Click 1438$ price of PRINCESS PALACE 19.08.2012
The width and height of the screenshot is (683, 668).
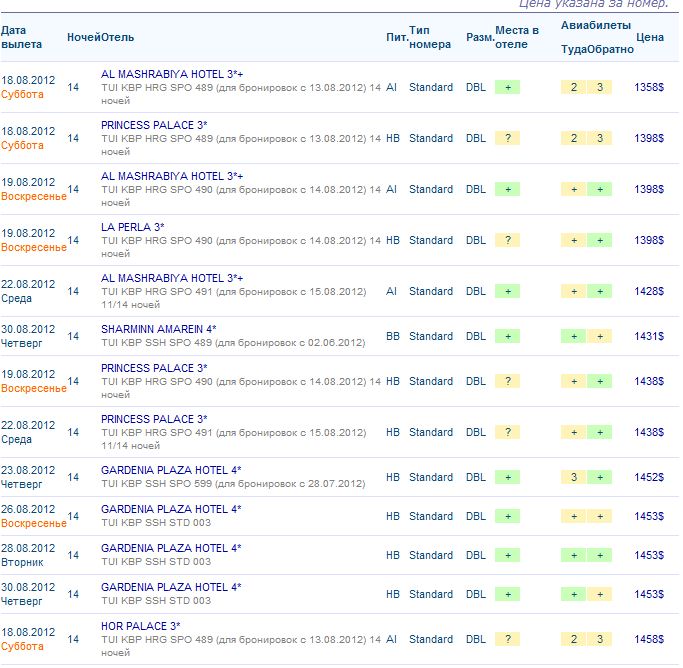coord(649,381)
